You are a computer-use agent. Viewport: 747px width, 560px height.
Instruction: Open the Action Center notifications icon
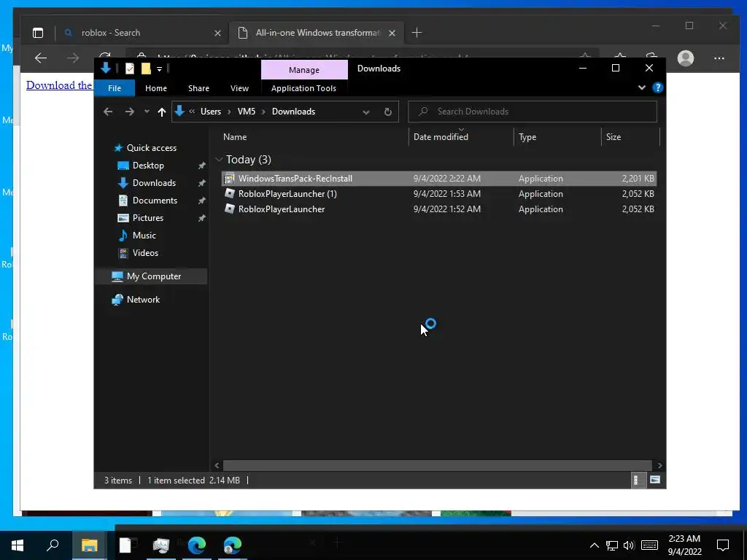point(723,545)
